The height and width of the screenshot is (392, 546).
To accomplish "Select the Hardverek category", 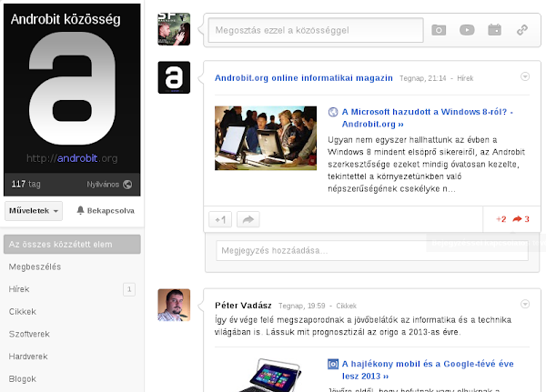I will (x=28, y=357).
